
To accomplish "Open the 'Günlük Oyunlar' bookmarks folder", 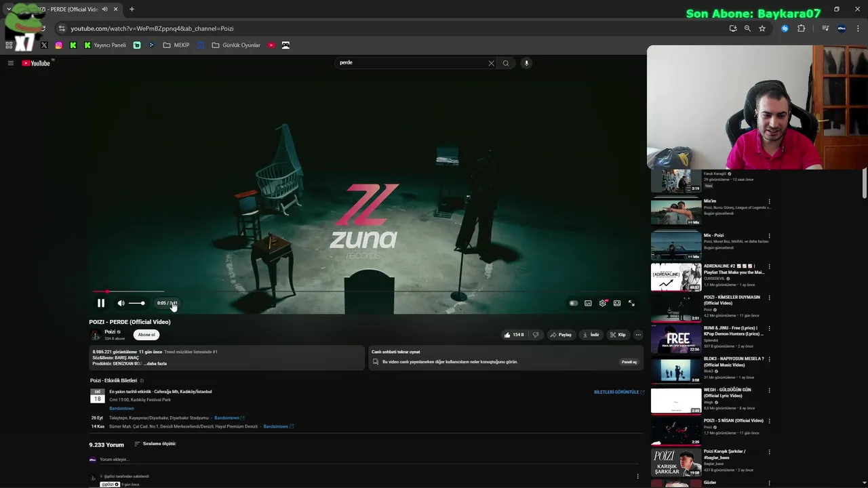I will [x=236, y=45].
